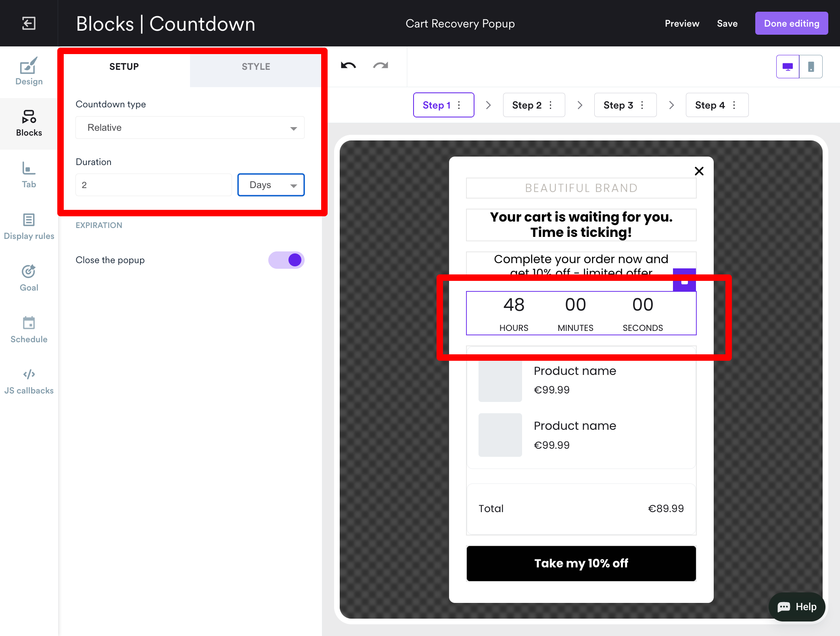This screenshot has height=636, width=840.
Task: Switch to mobile preview device
Action: (x=811, y=67)
